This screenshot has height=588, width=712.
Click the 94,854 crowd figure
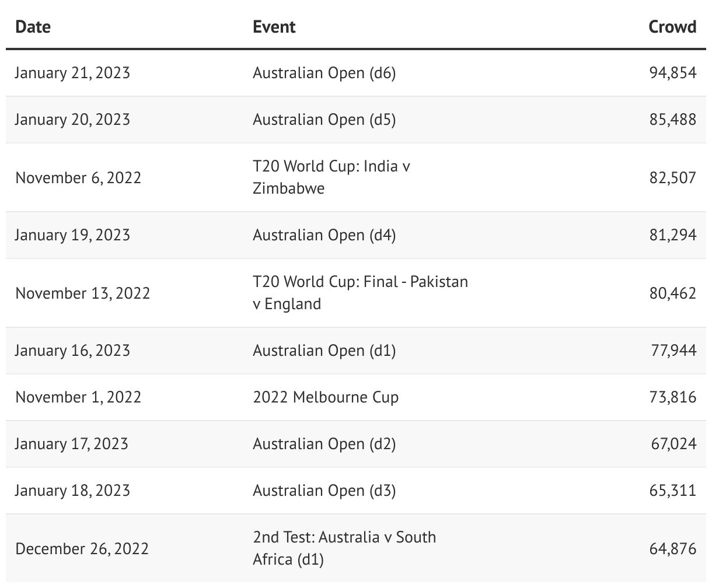[x=672, y=73]
